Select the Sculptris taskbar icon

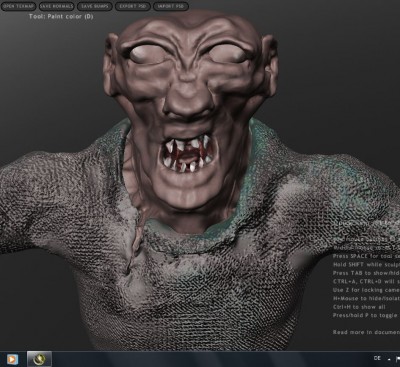(39, 359)
